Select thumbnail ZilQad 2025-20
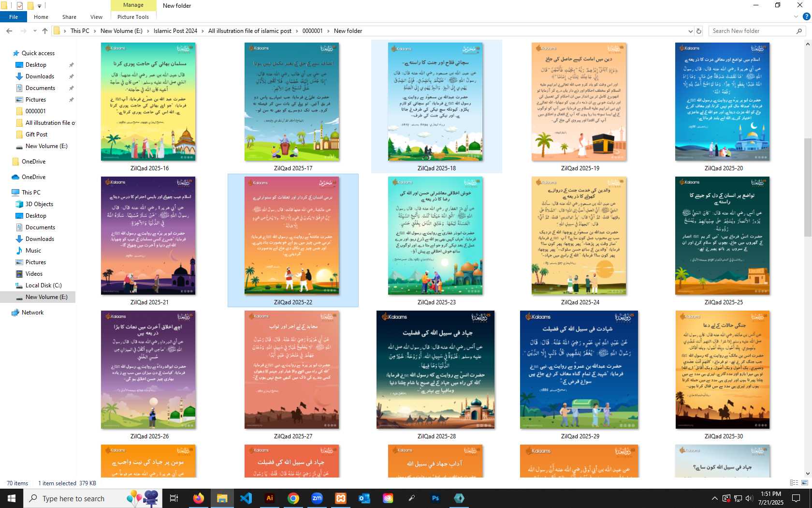 coord(723,102)
